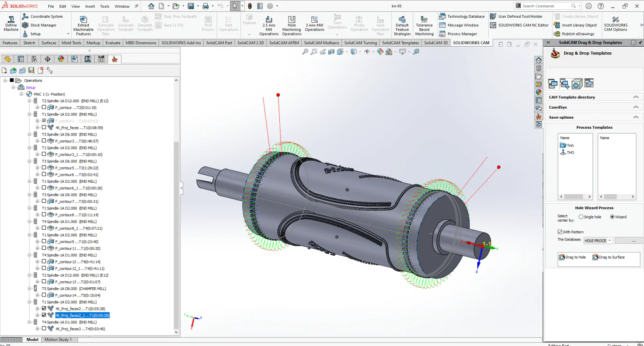Open Tolerance Based Machining

(424, 26)
